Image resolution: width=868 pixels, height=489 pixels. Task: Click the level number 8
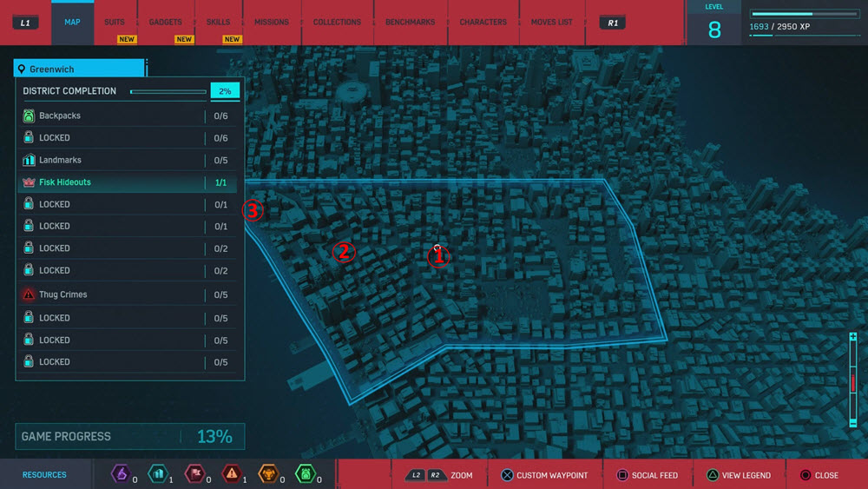pyautogui.click(x=714, y=30)
